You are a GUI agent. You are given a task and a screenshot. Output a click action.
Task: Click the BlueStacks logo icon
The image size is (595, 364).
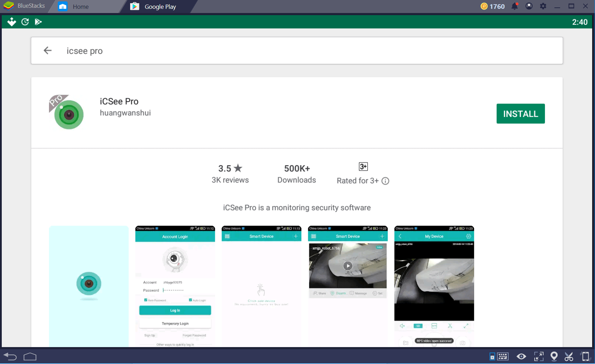(8, 6)
